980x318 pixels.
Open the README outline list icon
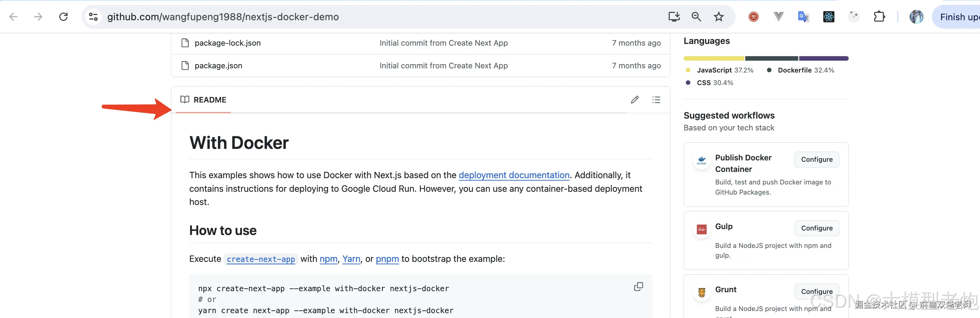[x=656, y=99]
